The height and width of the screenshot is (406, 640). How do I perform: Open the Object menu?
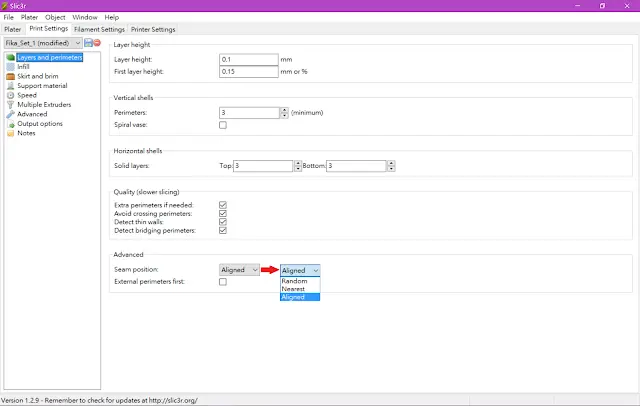coord(55,17)
